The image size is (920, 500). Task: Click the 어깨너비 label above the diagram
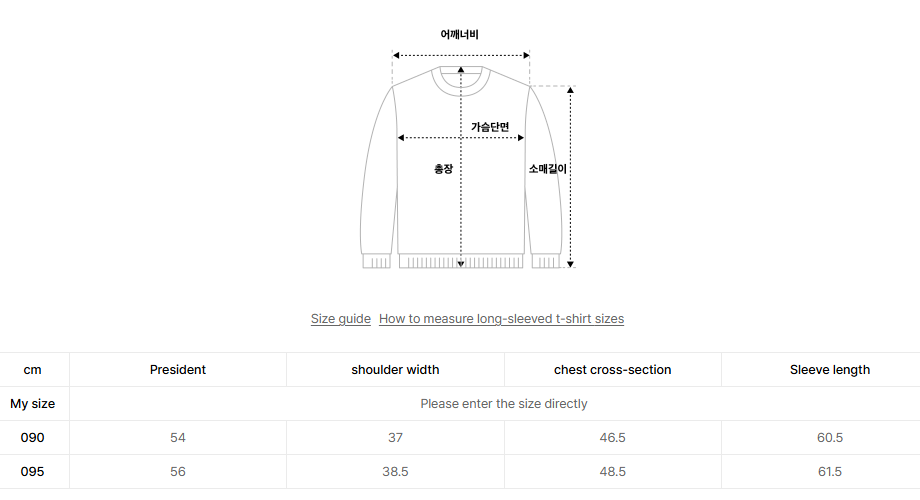coord(460,34)
